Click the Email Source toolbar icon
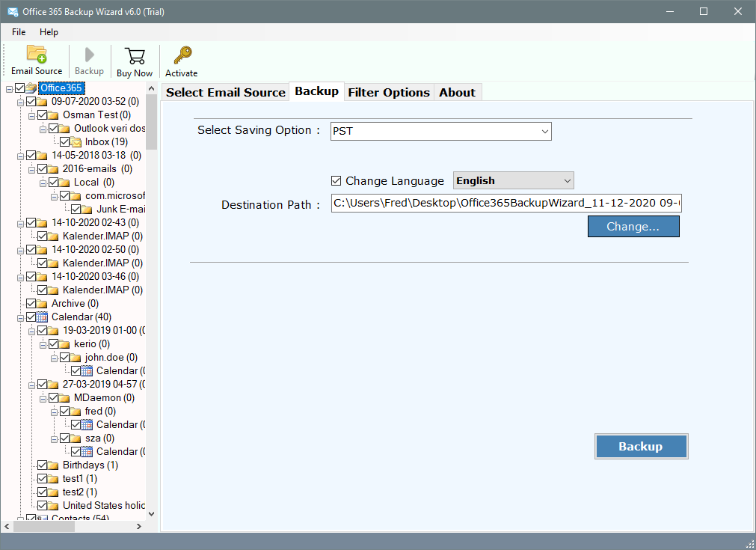756x550 pixels. 37,55
